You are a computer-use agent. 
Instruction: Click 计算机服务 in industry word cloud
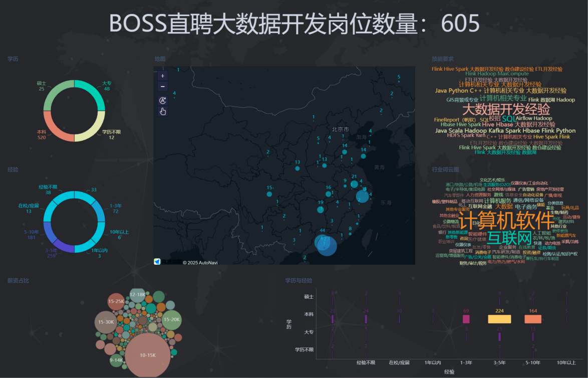click(498, 201)
